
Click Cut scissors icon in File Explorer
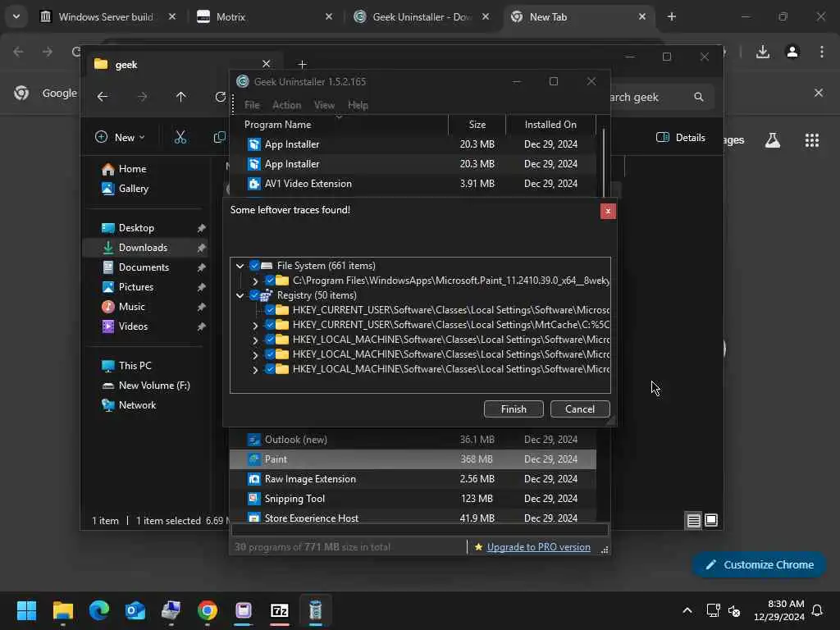[180, 137]
